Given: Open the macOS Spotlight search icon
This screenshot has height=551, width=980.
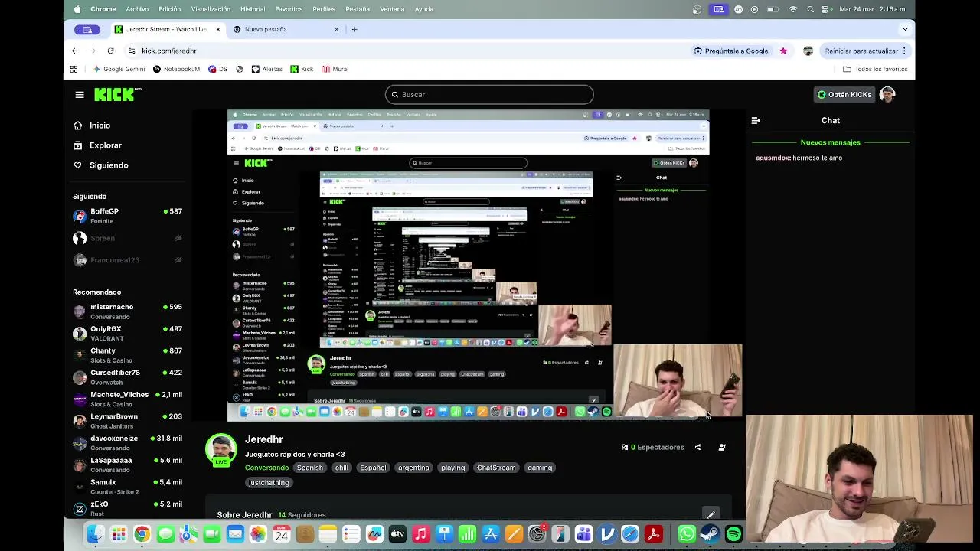Looking at the screenshot, I should coord(811,9).
